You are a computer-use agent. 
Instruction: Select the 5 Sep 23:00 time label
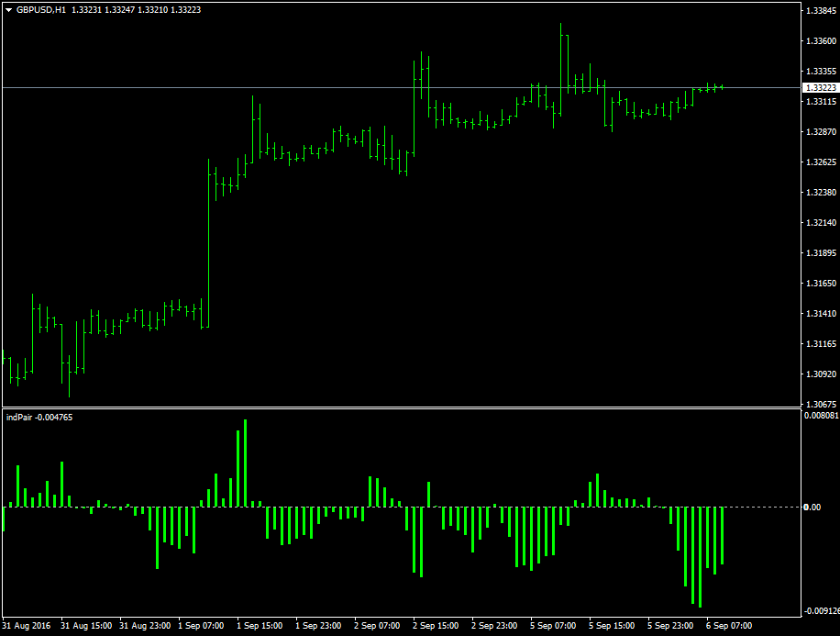tap(670, 626)
